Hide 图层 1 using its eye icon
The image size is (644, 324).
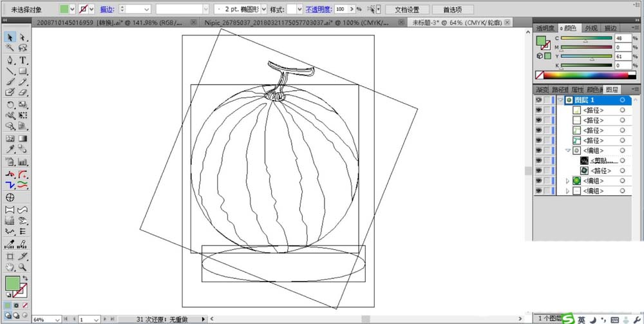(x=538, y=100)
